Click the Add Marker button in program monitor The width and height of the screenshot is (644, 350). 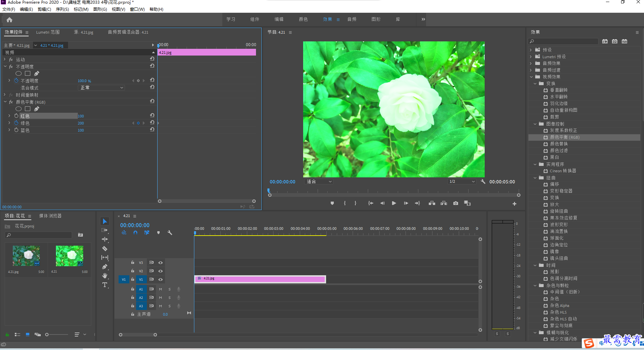(x=332, y=203)
